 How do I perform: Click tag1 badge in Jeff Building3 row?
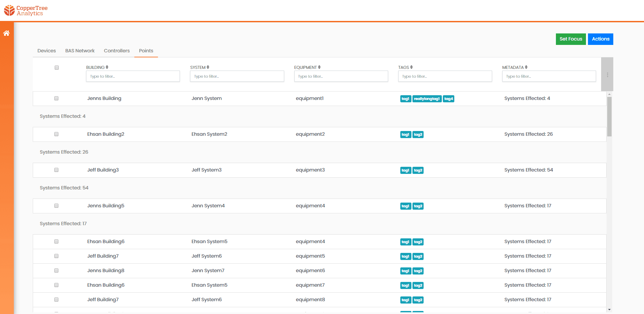click(405, 170)
